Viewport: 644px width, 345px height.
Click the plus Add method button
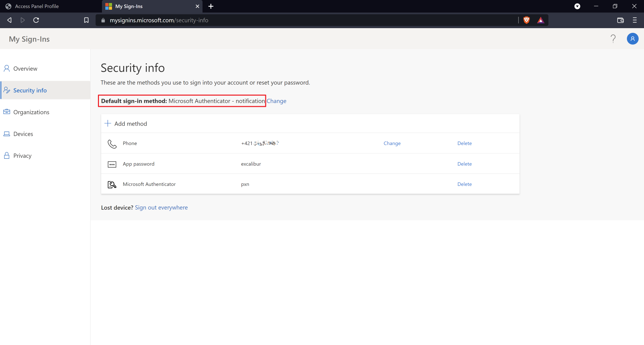coord(126,124)
